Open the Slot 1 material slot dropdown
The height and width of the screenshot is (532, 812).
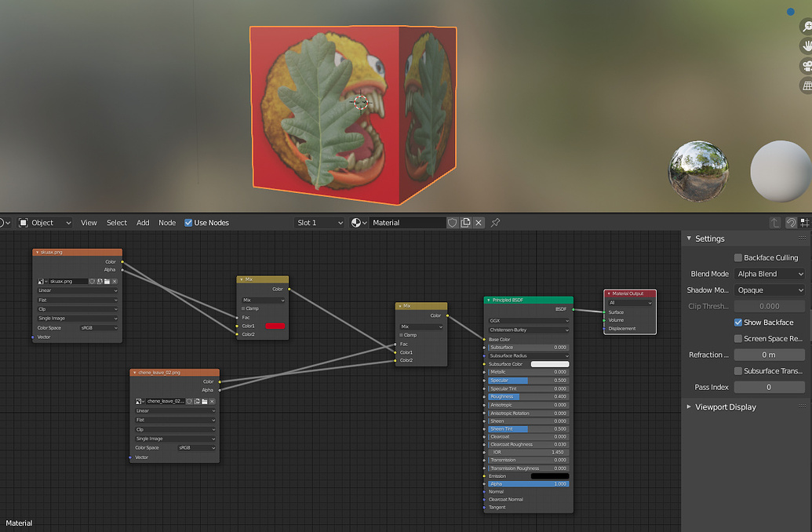click(x=319, y=223)
